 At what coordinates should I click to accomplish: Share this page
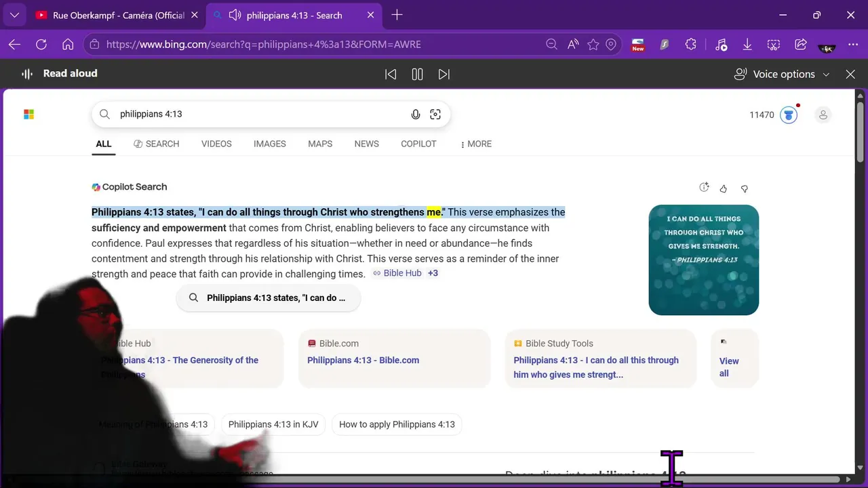coord(801,44)
